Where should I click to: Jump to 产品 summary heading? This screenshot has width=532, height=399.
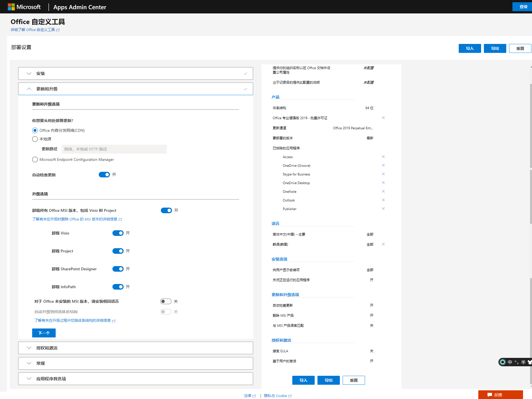click(x=275, y=97)
